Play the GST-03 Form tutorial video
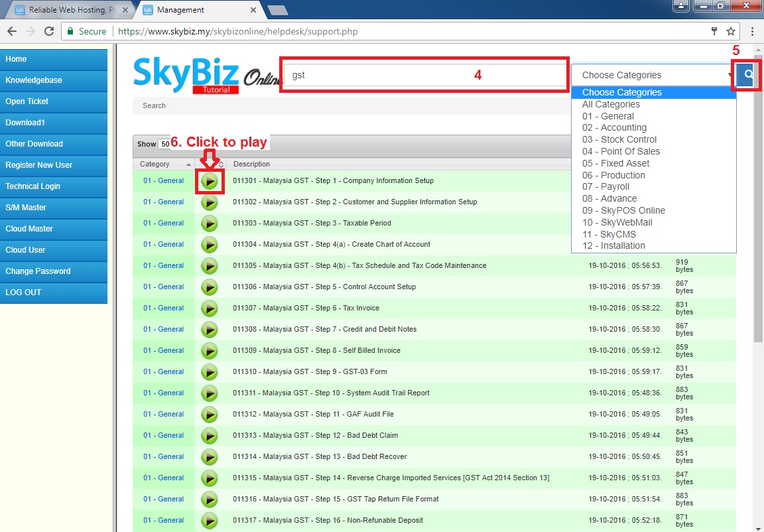The height and width of the screenshot is (532, 764). (210, 372)
